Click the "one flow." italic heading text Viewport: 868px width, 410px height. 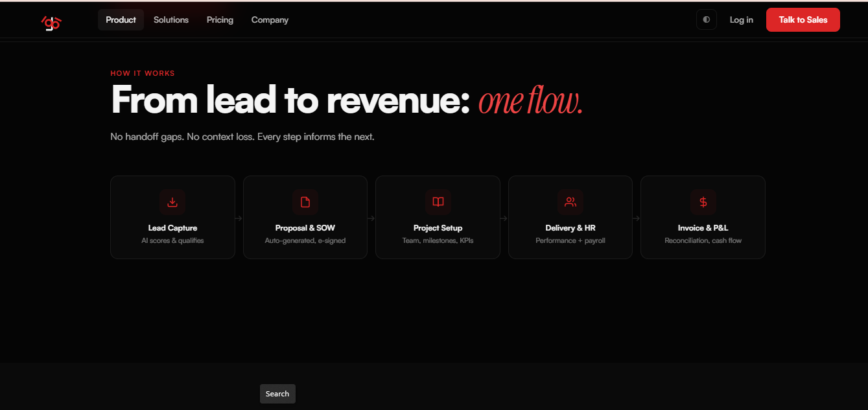tap(531, 102)
